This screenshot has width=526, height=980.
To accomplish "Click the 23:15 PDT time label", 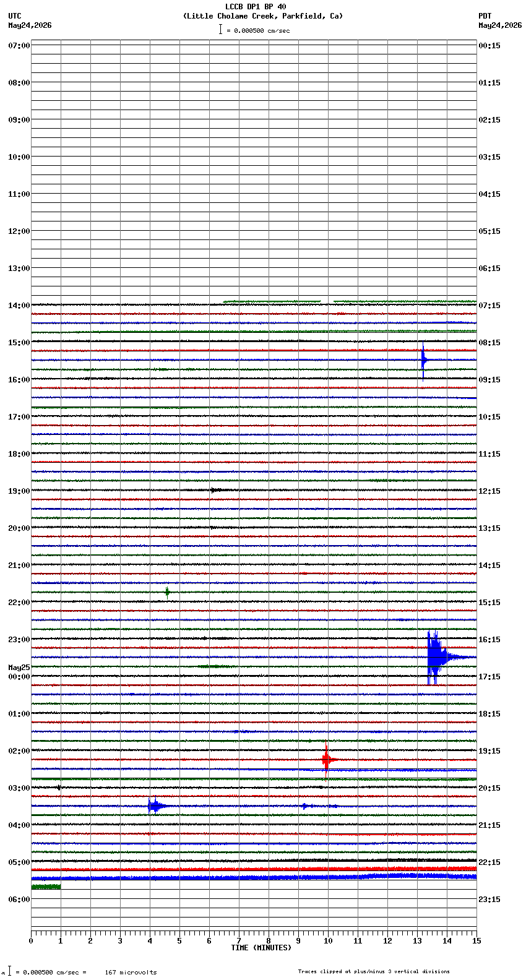I will [489, 900].
